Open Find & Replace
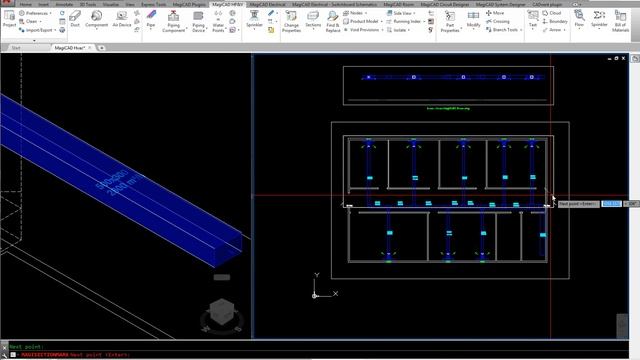The width and height of the screenshot is (640, 360). pyautogui.click(x=333, y=21)
